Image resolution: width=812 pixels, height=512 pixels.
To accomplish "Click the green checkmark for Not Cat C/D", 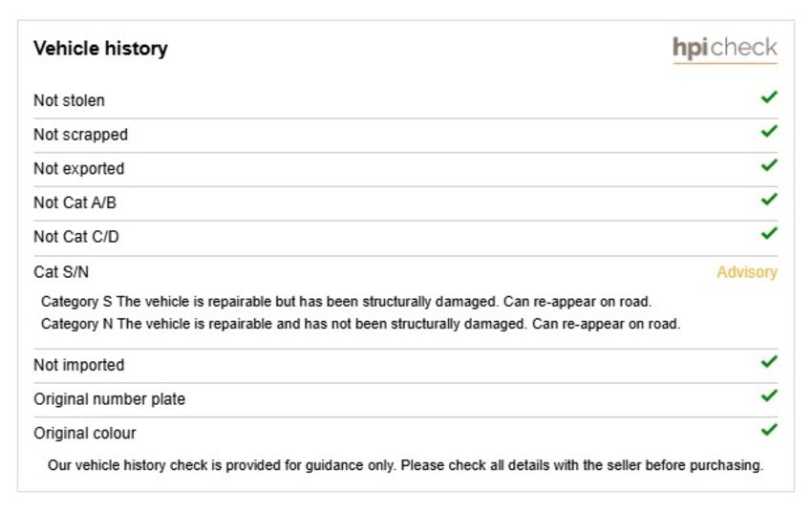I will pyautogui.click(x=769, y=233).
